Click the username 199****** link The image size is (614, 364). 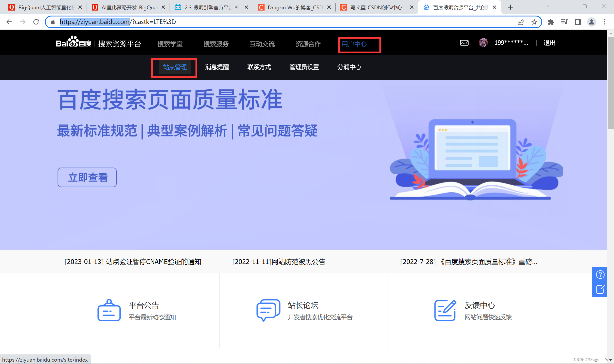point(511,43)
